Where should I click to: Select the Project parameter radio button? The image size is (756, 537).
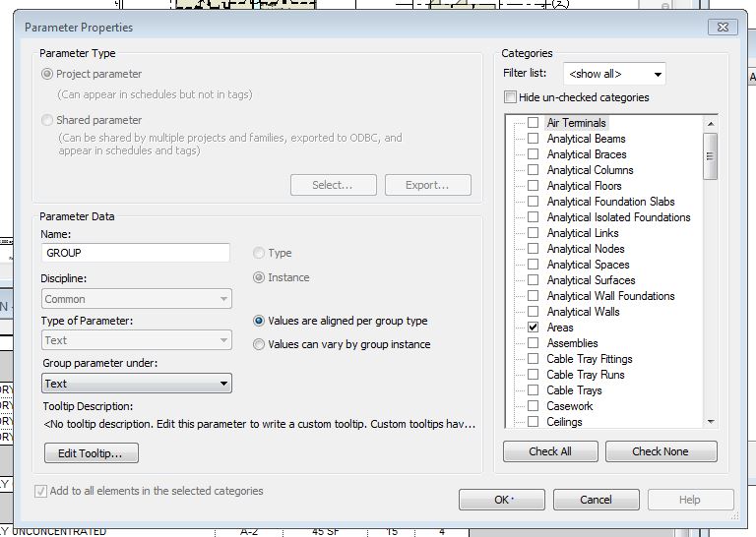coord(47,74)
